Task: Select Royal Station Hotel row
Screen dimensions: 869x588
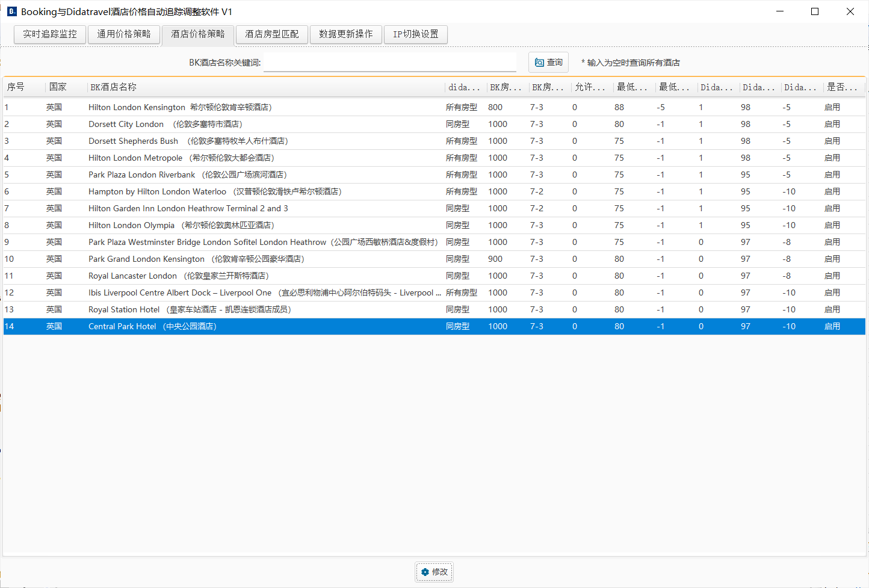Action: (x=434, y=309)
